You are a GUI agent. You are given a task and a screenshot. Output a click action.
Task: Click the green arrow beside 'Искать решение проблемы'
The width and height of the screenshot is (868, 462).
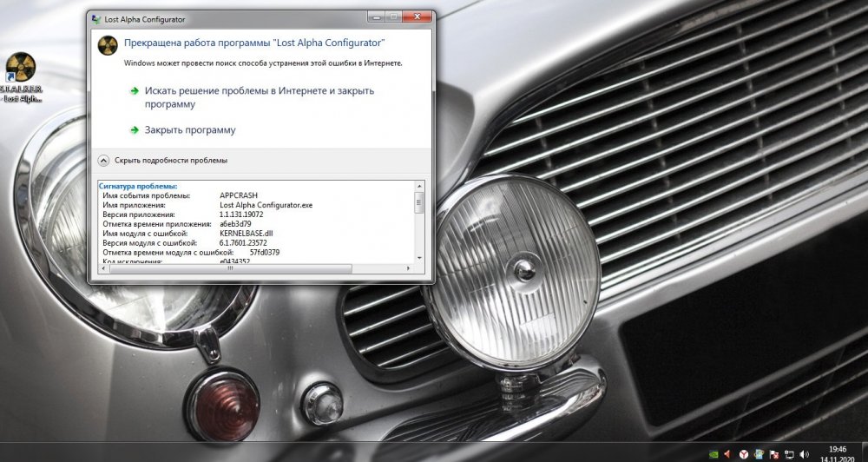[134, 91]
